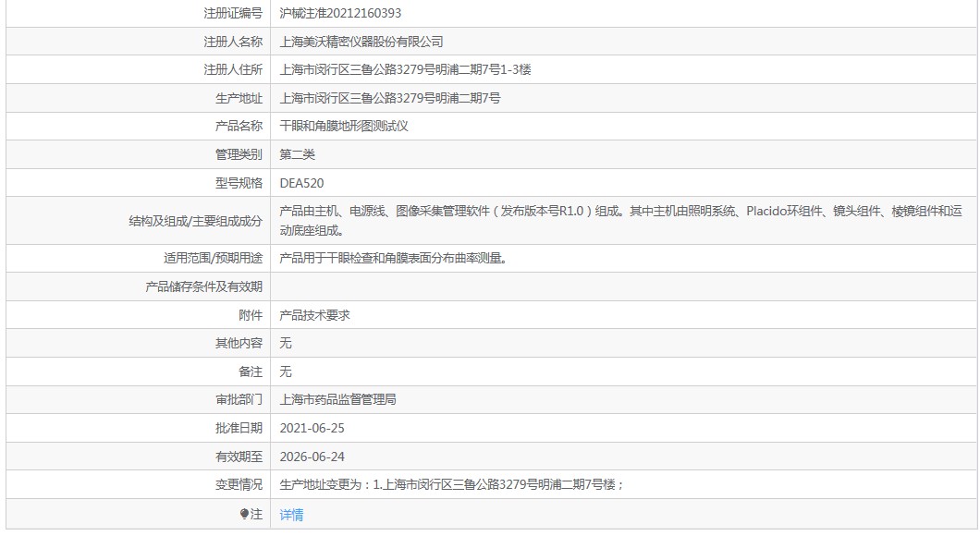Select model number DEA520
The height and width of the screenshot is (536, 980).
[302, 183]
